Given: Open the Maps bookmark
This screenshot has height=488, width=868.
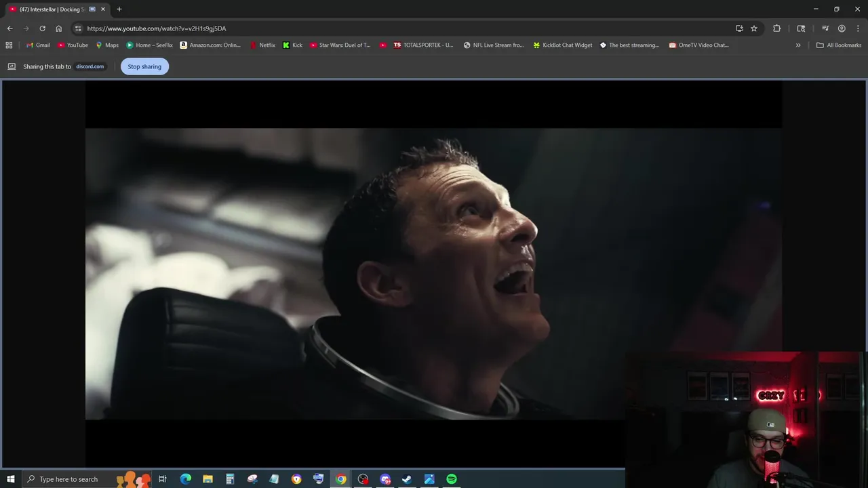Looking at the screenshot, I should 107,45.
